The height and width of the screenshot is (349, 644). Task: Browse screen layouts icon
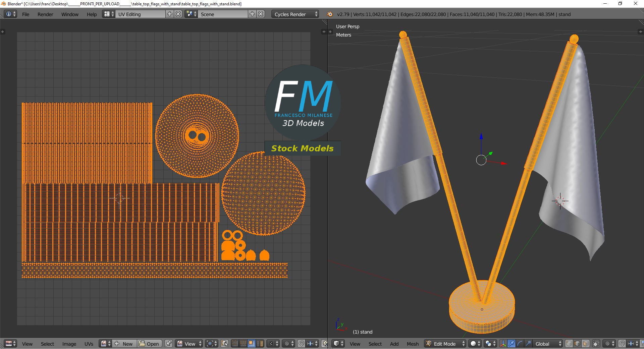(x=109, y=14)
